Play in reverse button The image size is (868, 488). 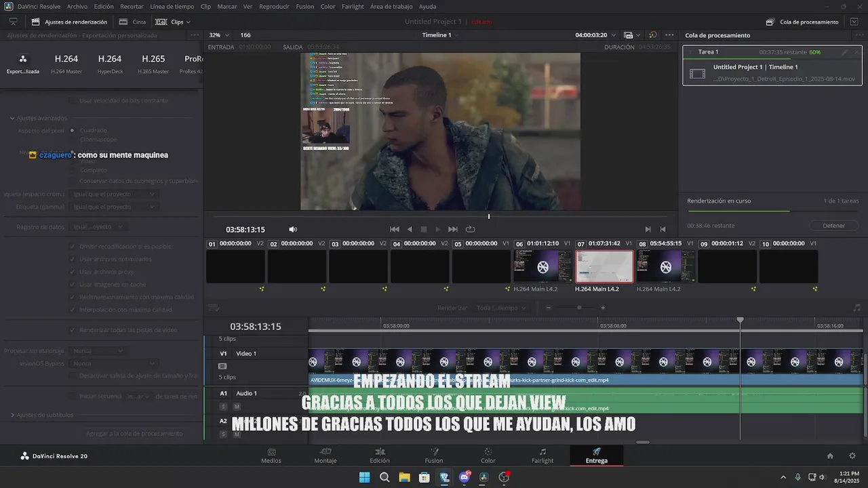tap(410, 230)
